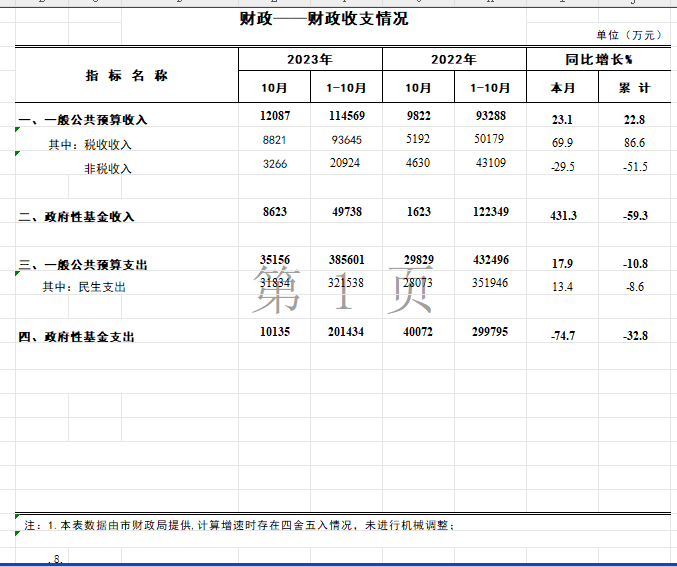Click the cell containing 114569

pyautogui.click(x=347, y=116)
